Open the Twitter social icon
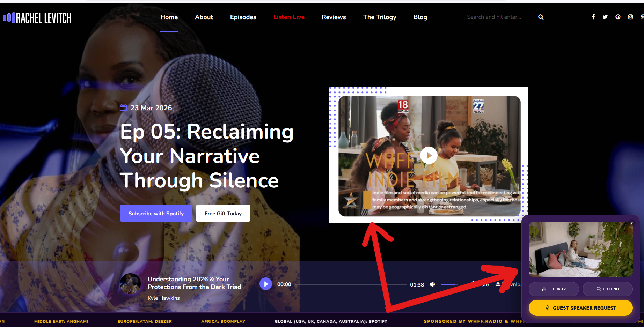The width and height of the screenshot is (644, 327). tap(605, 17)
